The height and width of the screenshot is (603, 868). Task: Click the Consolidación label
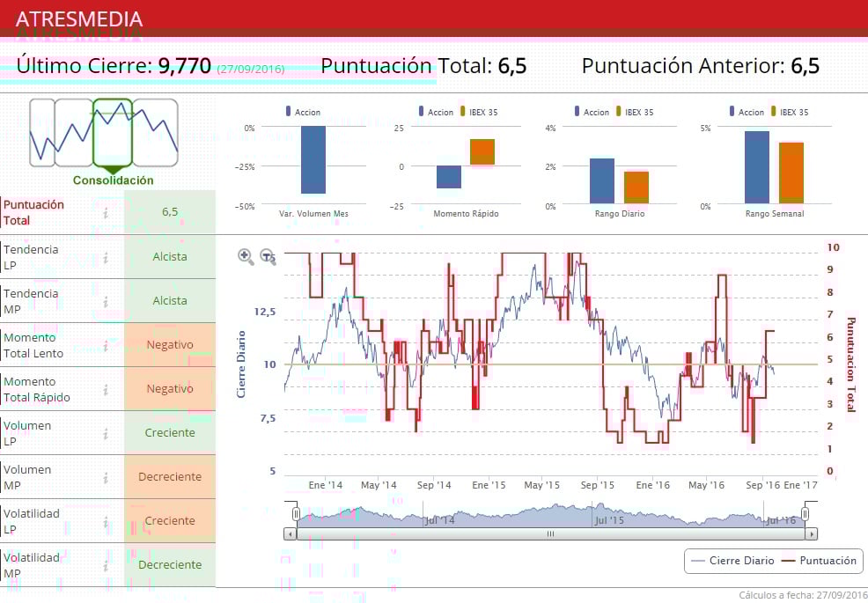tap(113, 180)
